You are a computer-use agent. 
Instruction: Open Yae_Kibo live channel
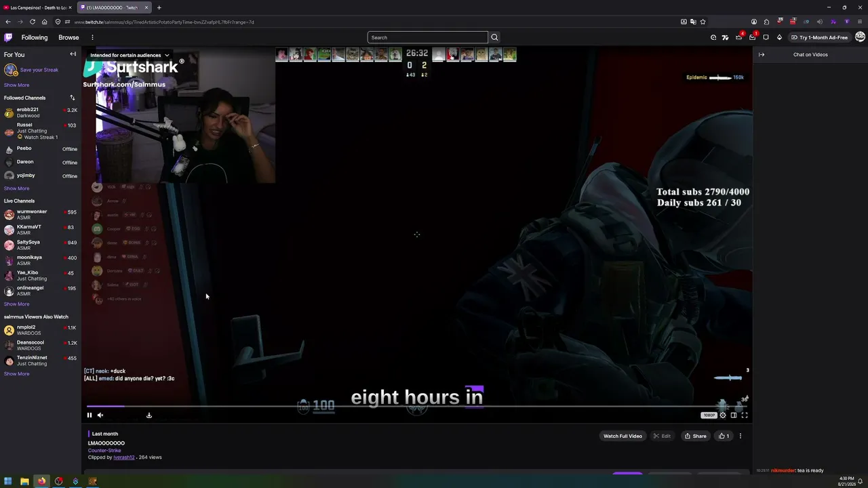click(x=41, y=275)
